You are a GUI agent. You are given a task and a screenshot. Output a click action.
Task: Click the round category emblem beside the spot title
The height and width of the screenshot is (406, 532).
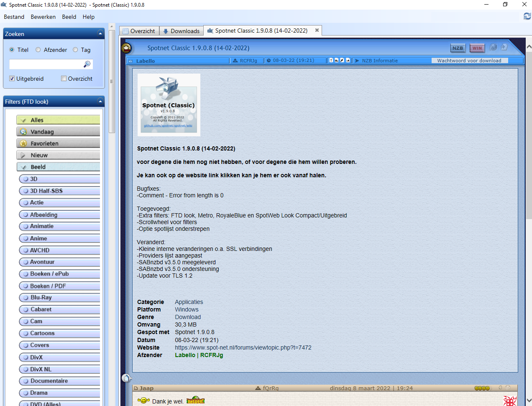coord(126,48)
